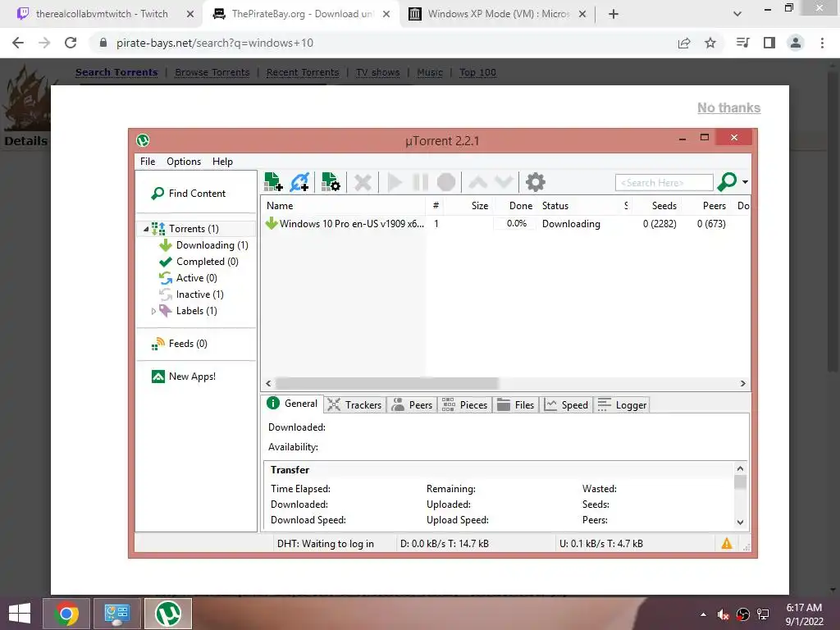Switch to the Files tab
Image resolution: width=840 pixels, height=630 pixels.
click(516, 405)
